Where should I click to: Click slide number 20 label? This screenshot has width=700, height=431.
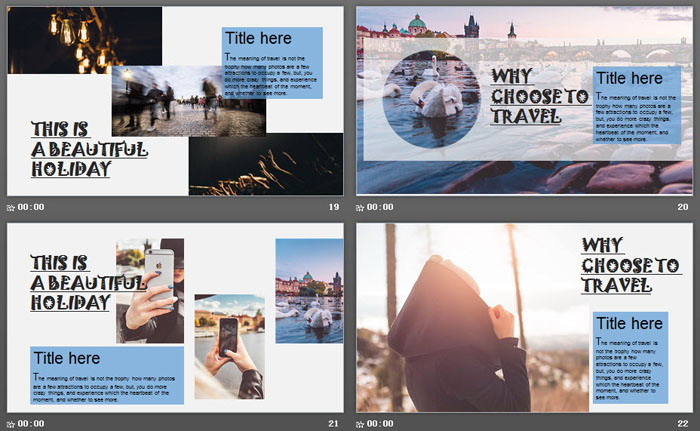tap(683, 207)
